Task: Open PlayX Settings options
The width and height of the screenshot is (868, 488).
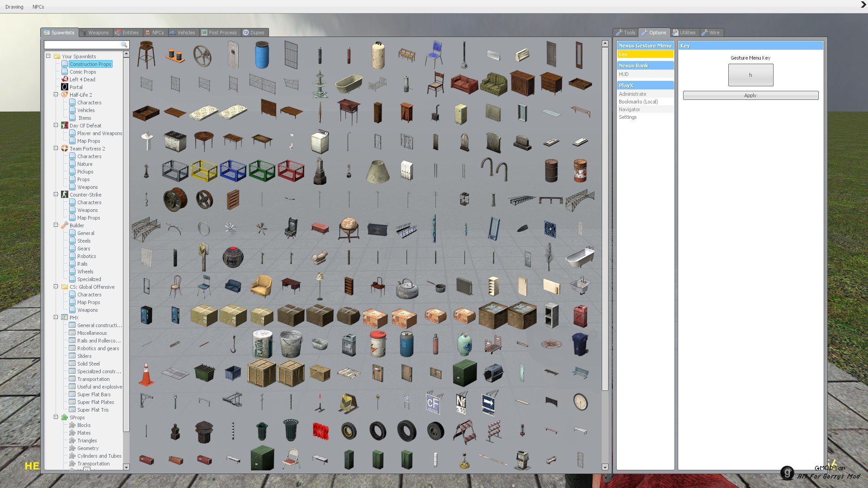Action: (x=645, y=117)
